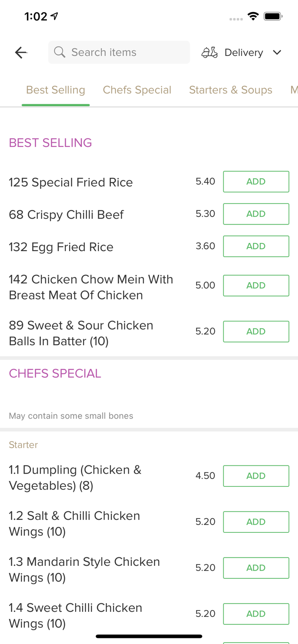This screenshot has height=644, width=298.
Task: Select the Best Selling tab
Action: (x=55, y=90)
